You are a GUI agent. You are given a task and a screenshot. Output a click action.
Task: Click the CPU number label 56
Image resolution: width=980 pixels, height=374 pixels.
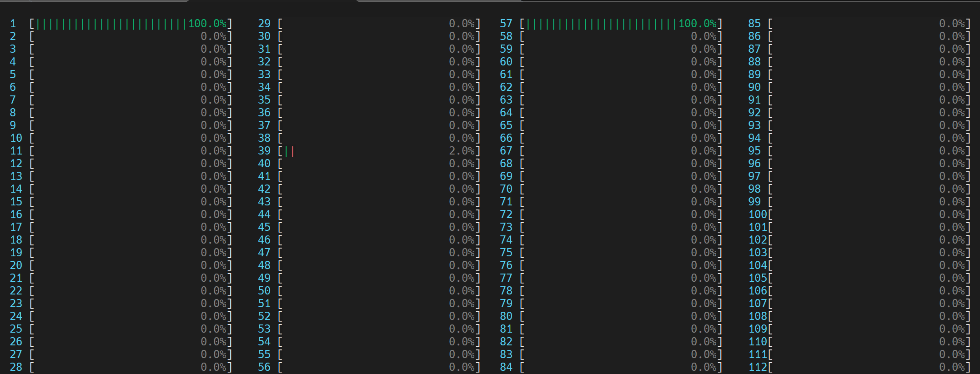[264, 367]
